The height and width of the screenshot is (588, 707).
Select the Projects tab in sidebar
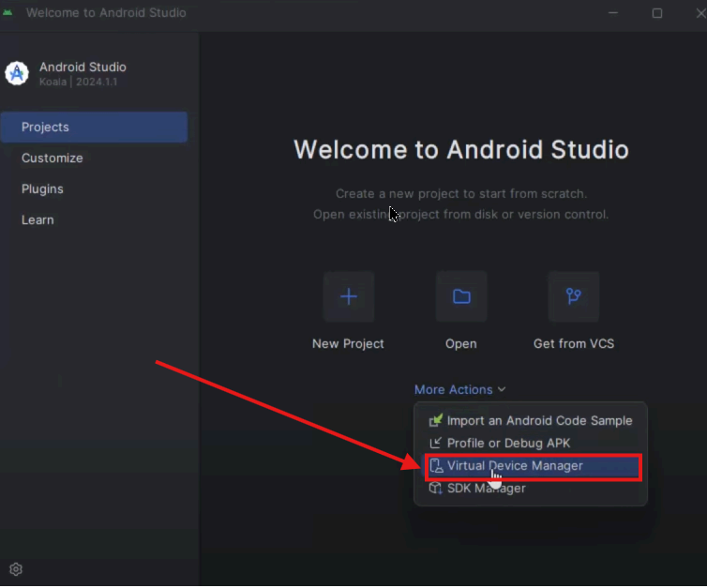[95, 128]
